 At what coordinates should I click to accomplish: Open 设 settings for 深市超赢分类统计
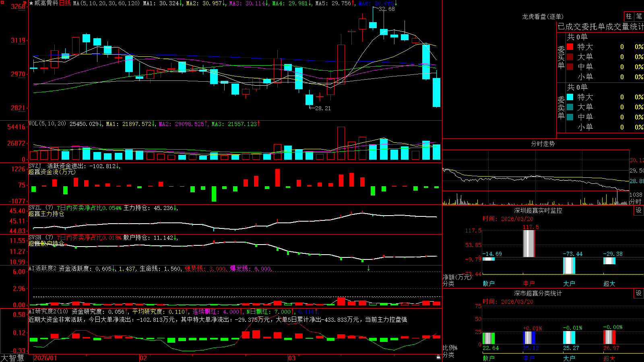pyautogui.click(x=639, y=293)
